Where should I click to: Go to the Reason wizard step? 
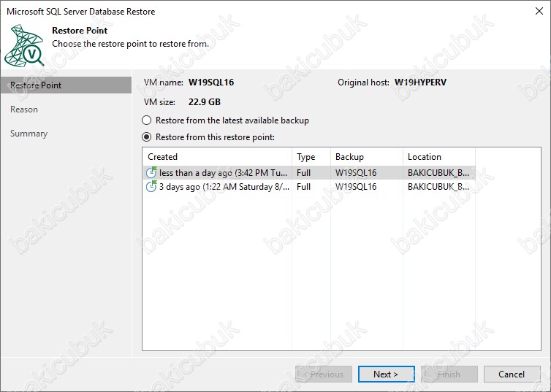tap(24, 109)
